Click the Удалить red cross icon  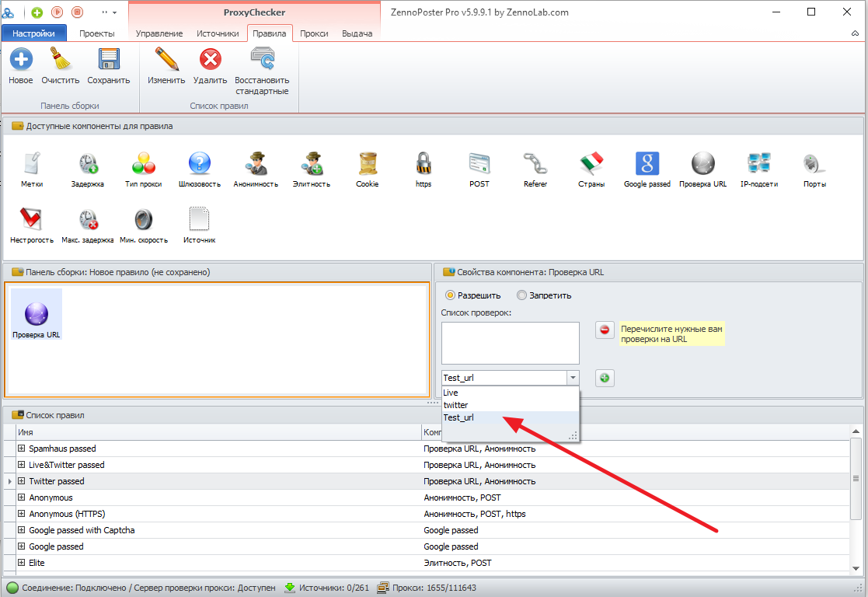211,59
